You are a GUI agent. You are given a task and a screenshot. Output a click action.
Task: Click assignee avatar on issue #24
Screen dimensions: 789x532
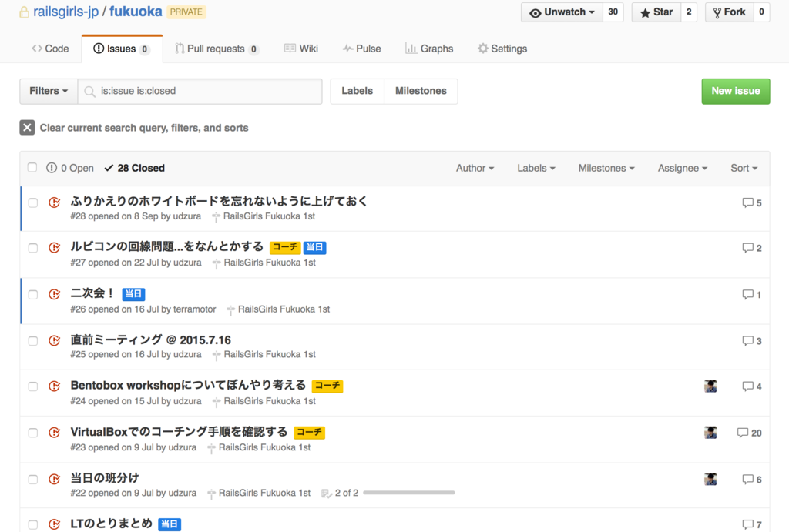pos(710,386)
